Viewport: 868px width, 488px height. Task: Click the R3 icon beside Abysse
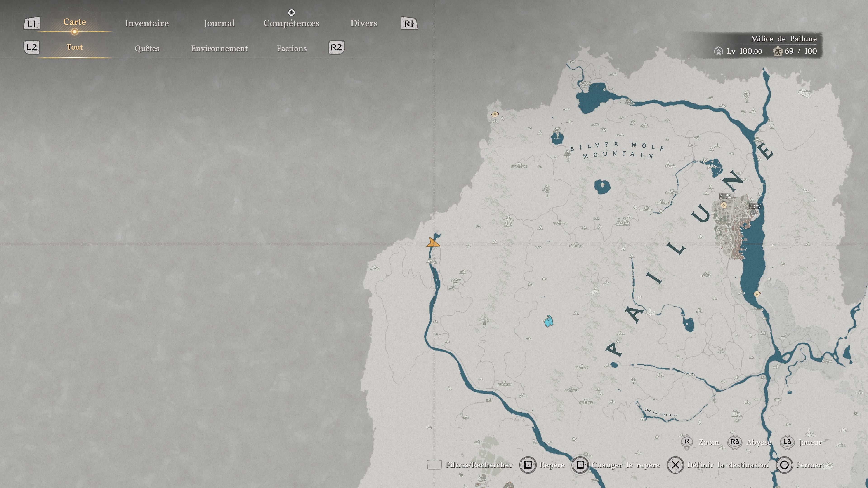point(735,442)
